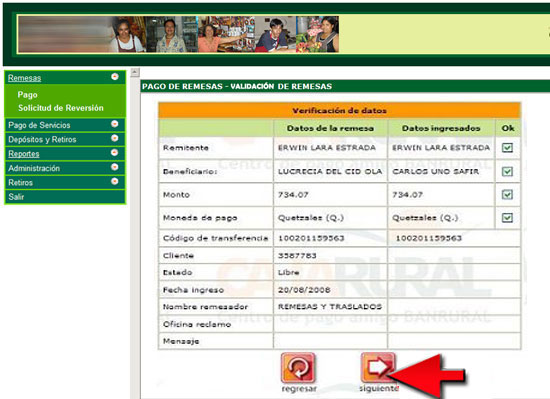Screen dimensions: 550x399
Task: Click the siguiente arrow icon
Action: [378, 368]
